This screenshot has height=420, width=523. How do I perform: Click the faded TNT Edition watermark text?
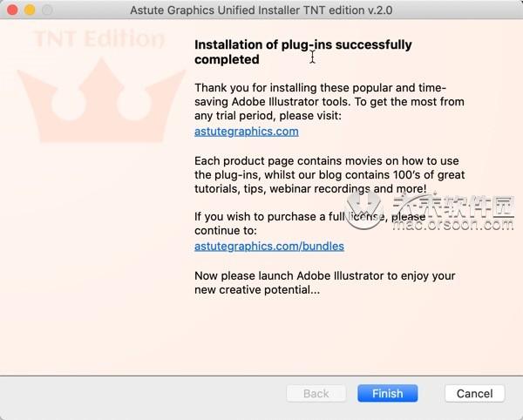(99, 38)
